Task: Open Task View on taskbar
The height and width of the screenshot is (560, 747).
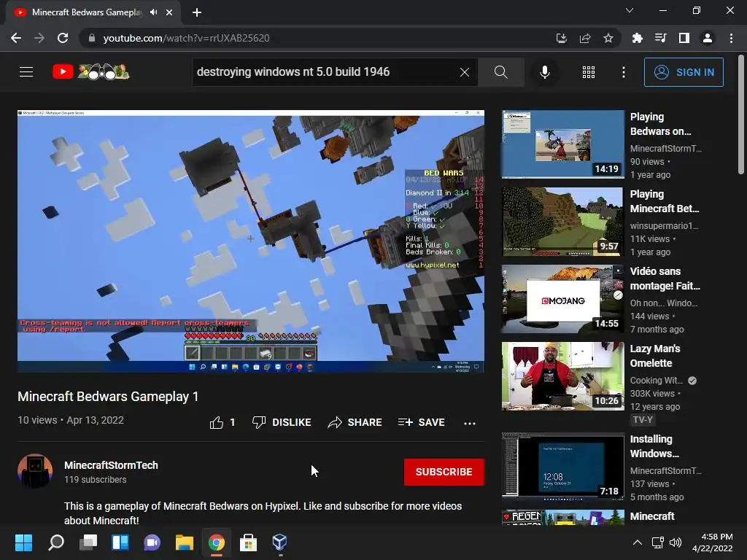Action: pyautogui.click(x=88, y=542)
